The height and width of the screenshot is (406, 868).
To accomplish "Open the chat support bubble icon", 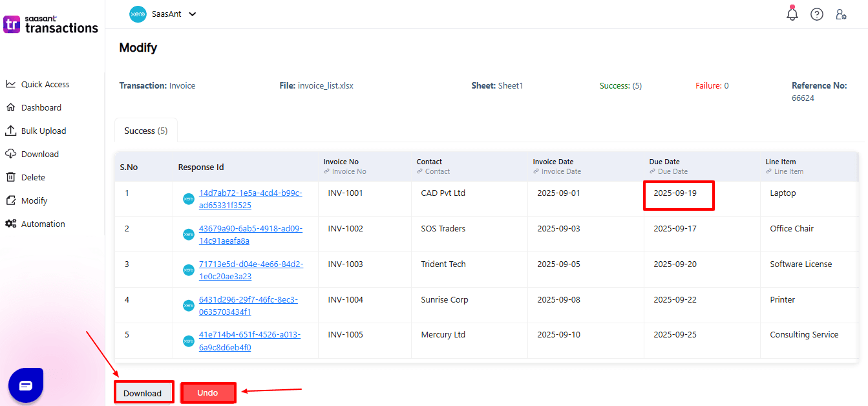I will click(x=26, y=385).
